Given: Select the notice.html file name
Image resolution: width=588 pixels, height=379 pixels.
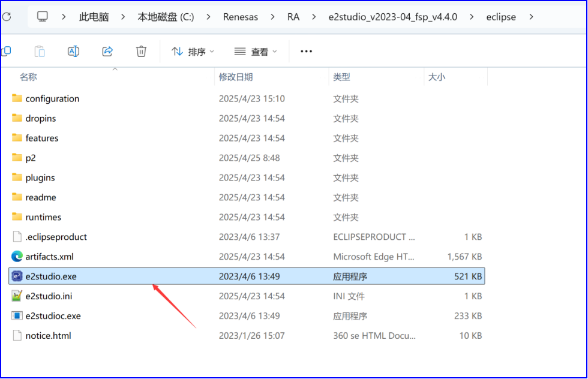Looking at the screenshot, I should pos(49,335).
